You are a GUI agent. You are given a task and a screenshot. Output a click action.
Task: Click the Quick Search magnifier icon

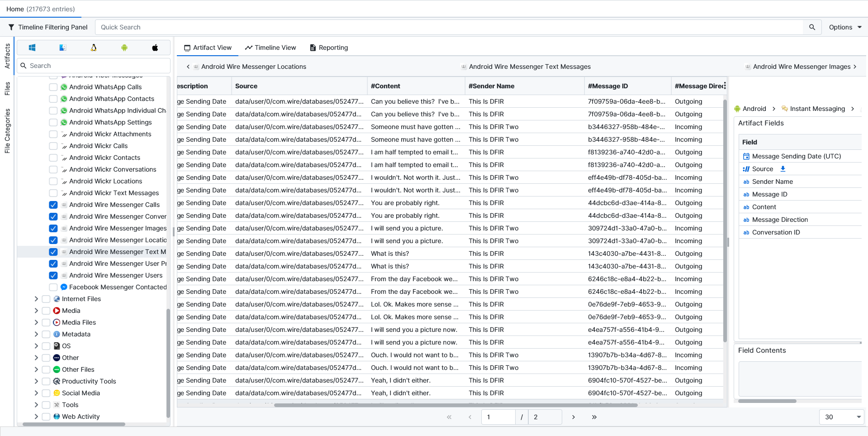(x=812, y=27)
